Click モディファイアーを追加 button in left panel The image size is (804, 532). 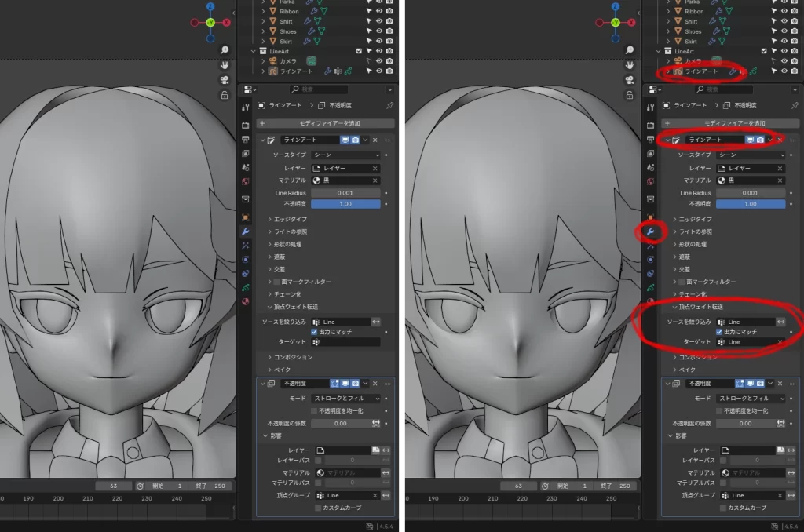click(x=326, y=123)
